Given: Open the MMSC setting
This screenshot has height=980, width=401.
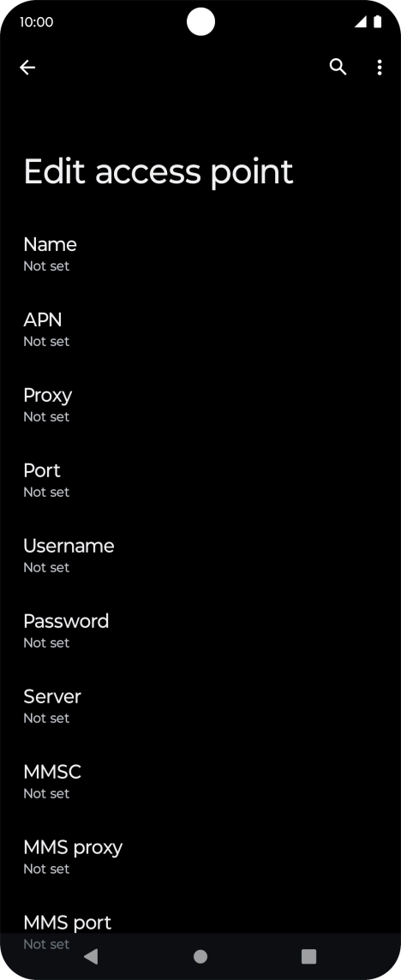Looking at the screenshot, I should (200, 781).
